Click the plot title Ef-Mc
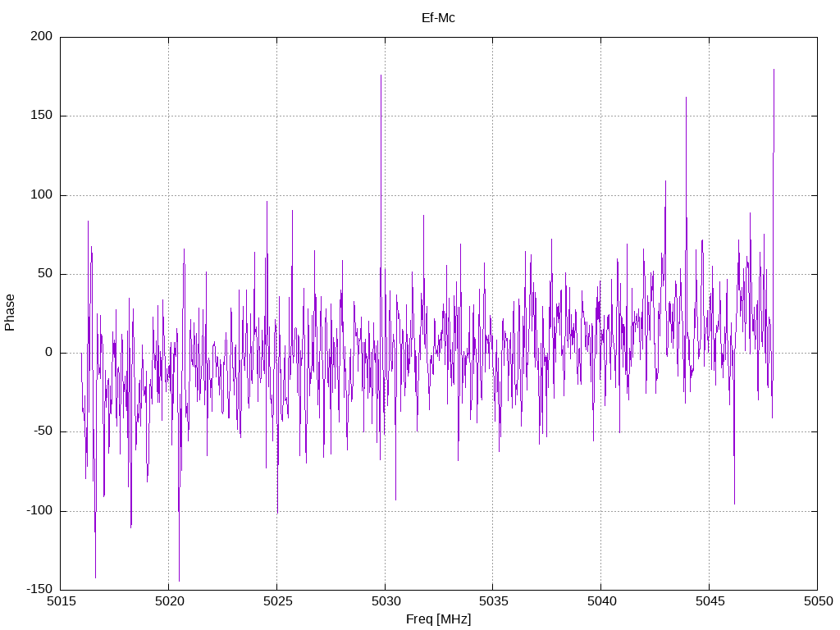The width and height of the screenshot is (840, 630). pos(438,18)
